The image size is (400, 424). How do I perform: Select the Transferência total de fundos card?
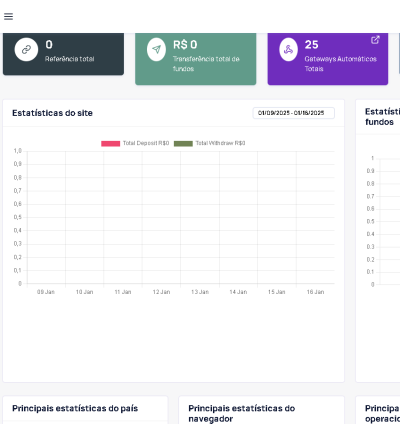196,59
